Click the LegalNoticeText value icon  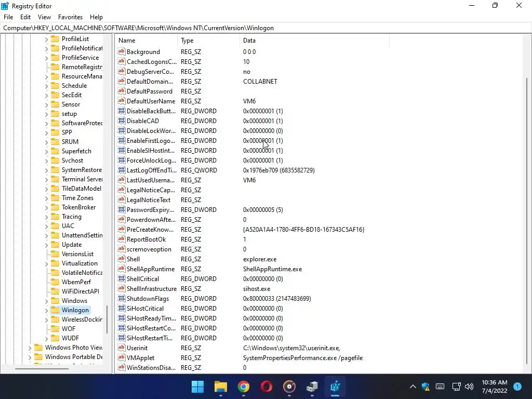pos(122,200)
